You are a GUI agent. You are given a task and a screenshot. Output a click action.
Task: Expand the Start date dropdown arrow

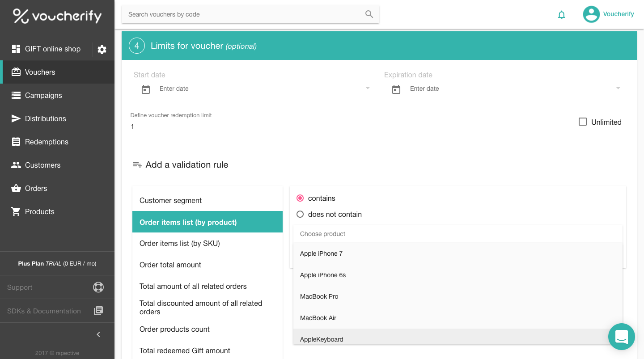368,88
